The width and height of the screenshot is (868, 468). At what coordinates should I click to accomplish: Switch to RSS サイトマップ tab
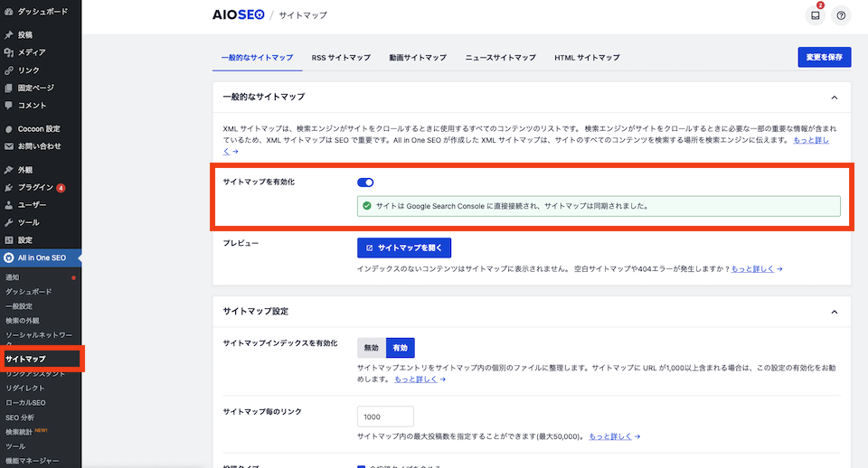click(341, 58)
